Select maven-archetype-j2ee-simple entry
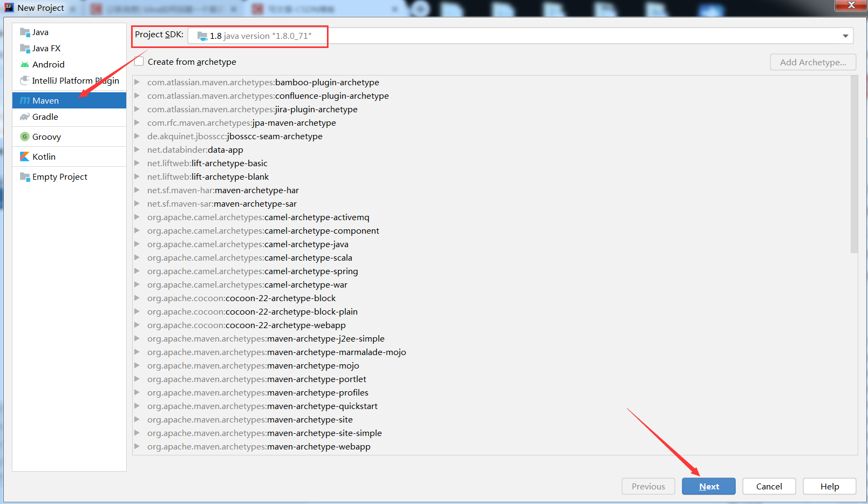Image resolution: width=868 pixels, height=504 pixels. click(266, 338)
